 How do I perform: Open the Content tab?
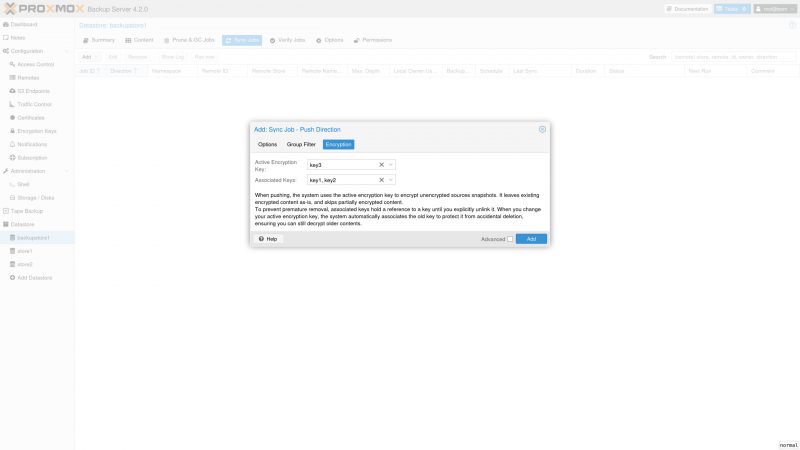point(139,40)
